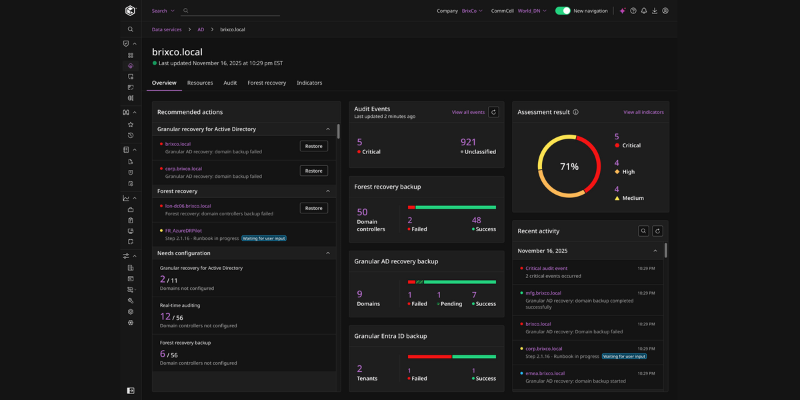Search within Recent activity panel
The width and height of the screenshot is (800, 400).
point(643,230)
